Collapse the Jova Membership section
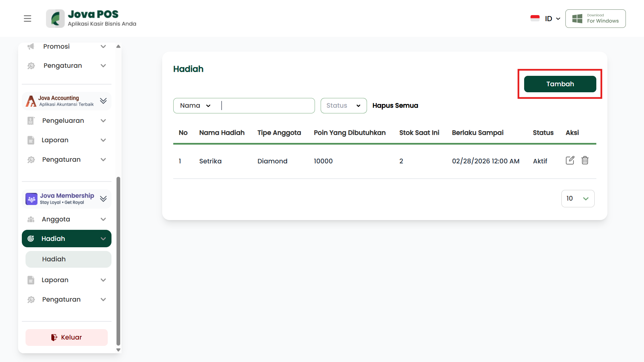 point(103,199)
